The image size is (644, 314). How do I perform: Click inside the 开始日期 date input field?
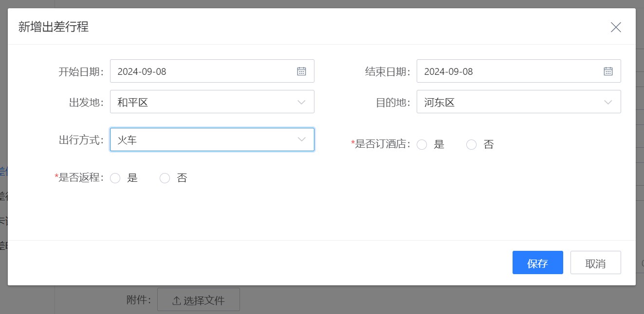[195, 71]
